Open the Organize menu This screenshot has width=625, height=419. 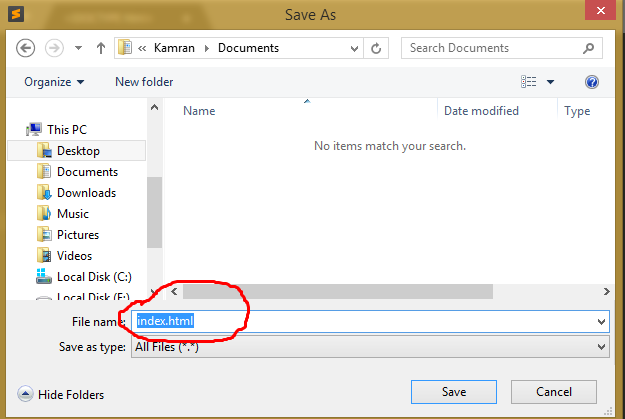point(54,82)
